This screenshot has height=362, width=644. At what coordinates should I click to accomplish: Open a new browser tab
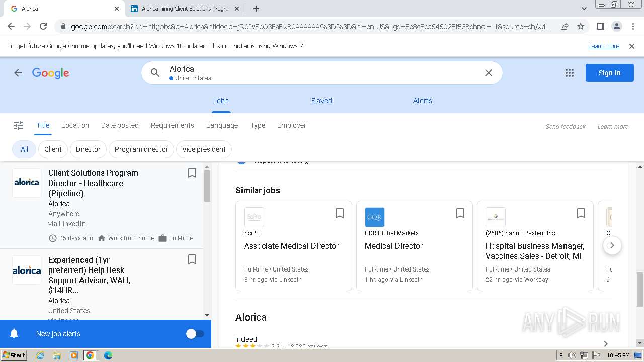pyautogui.click(x=256, y=9)
